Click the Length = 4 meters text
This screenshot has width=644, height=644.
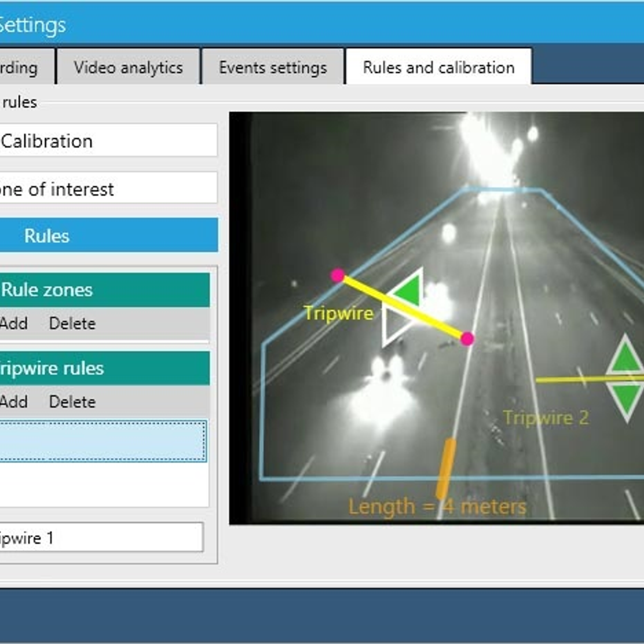tap(437, 507)
